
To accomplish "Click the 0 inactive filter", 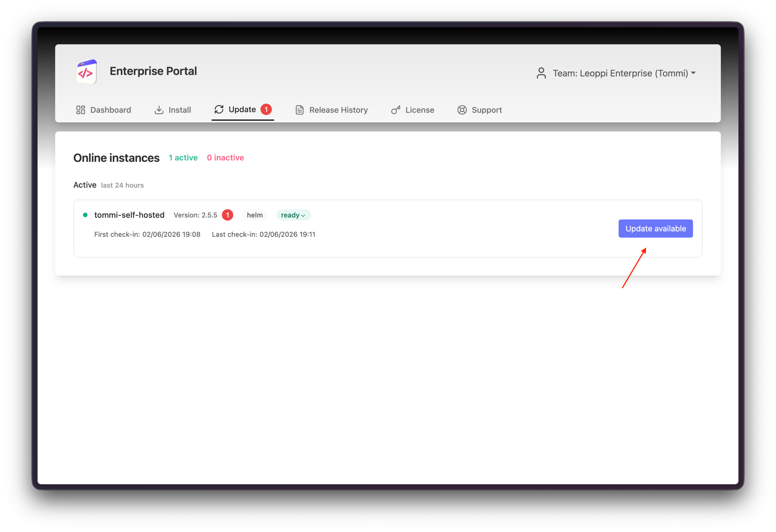I will [x=225, y=157].
